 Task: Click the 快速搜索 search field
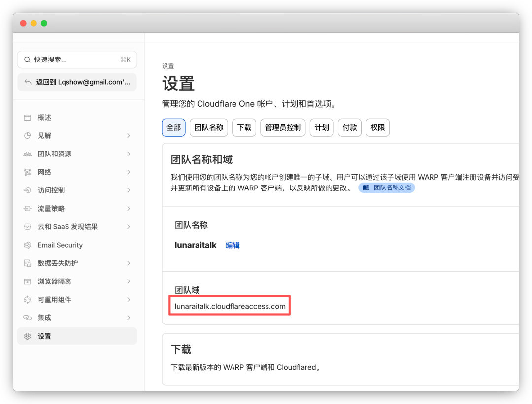[77, 59]
